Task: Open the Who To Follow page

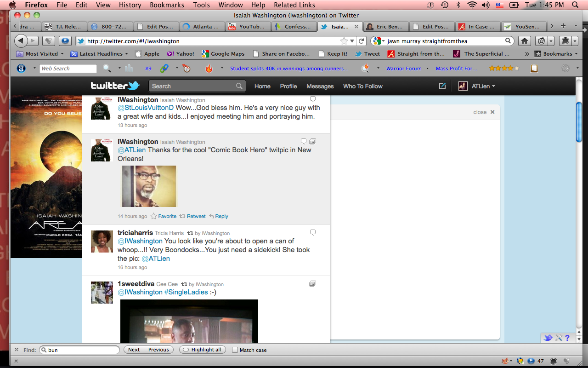Action: point(362,86)
